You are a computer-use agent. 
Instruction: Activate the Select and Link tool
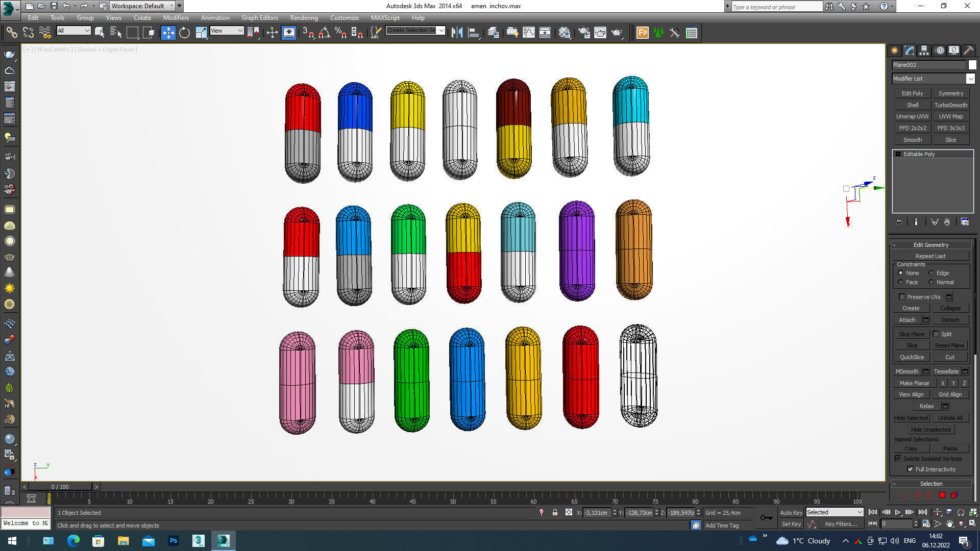[11, 33]
